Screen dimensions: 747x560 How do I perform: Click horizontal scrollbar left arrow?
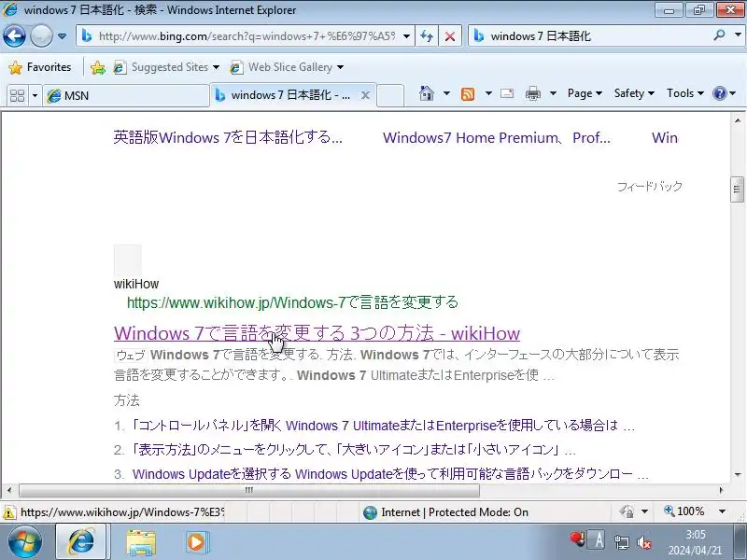(x=9, y=490)
